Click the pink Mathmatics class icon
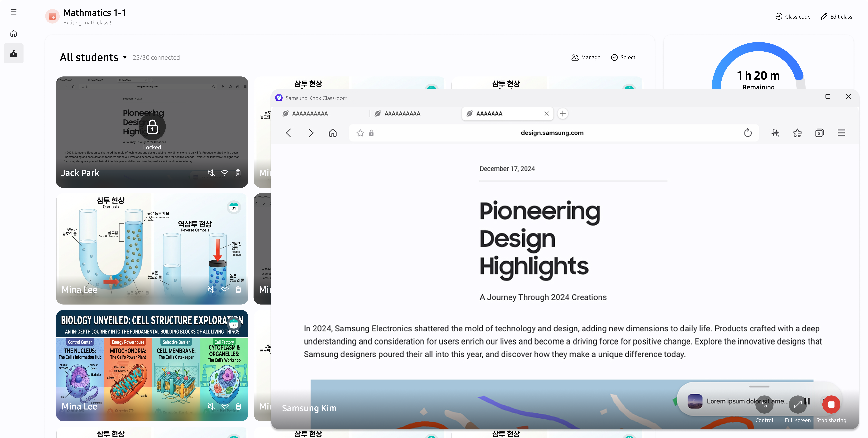Screen dimensions: 868x438 pyautogui.click(x=52, y=16)
